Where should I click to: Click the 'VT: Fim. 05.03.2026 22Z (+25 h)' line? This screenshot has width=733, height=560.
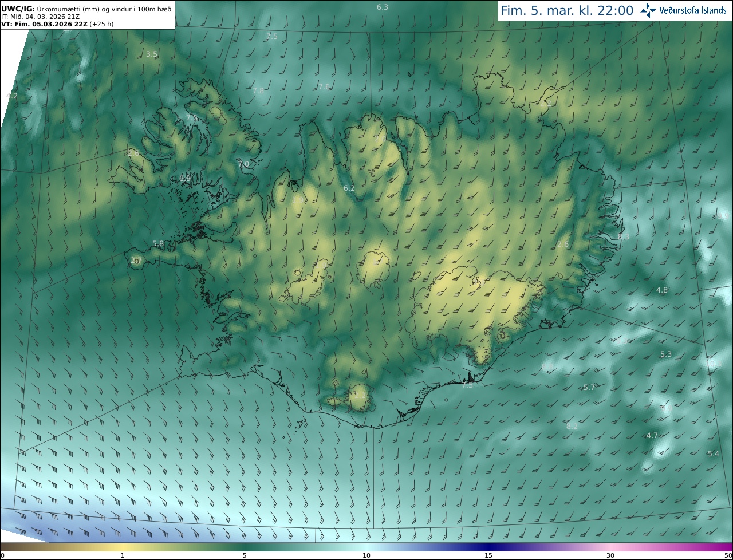click(58, 24)
